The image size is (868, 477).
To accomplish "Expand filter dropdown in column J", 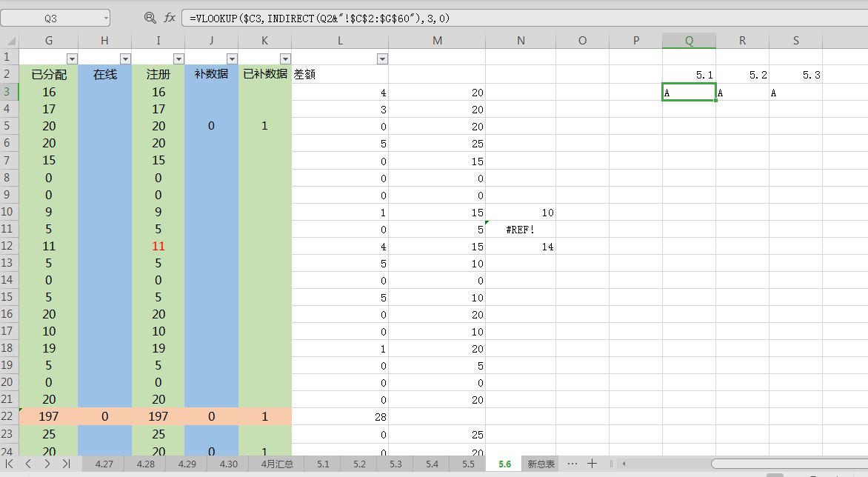I will pos(232,59).
